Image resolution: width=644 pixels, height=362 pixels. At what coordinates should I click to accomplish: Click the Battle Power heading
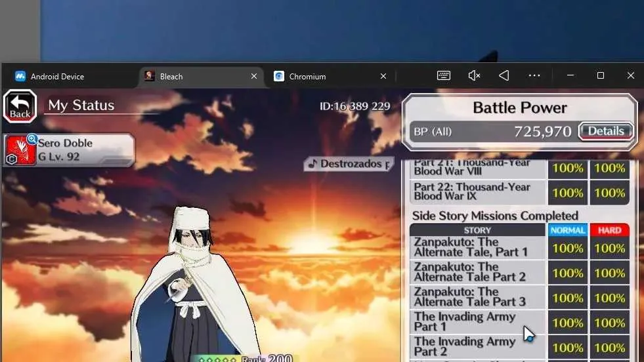519,108
